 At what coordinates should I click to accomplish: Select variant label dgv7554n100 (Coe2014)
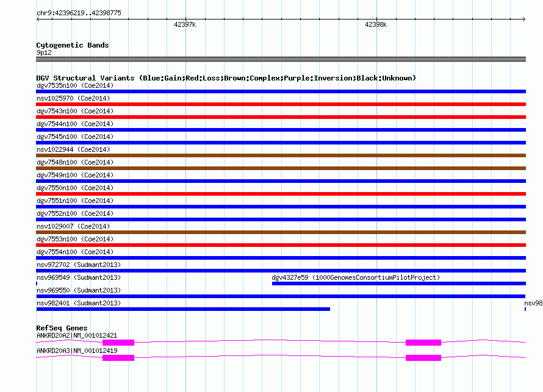pos(75,252)
